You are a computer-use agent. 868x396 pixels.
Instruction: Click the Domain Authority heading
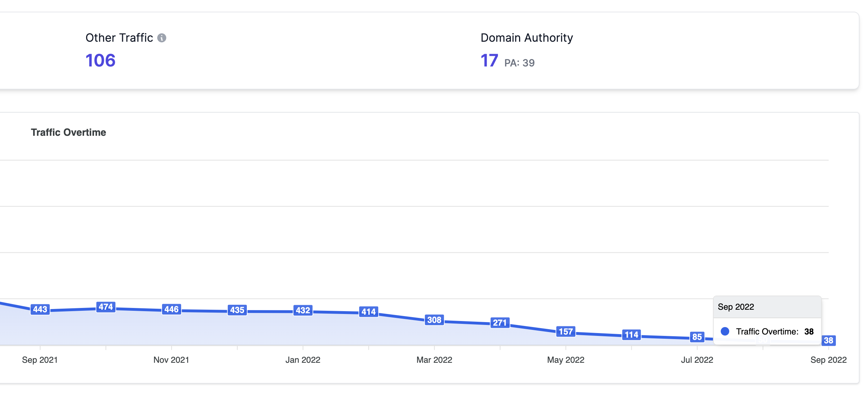527,38
